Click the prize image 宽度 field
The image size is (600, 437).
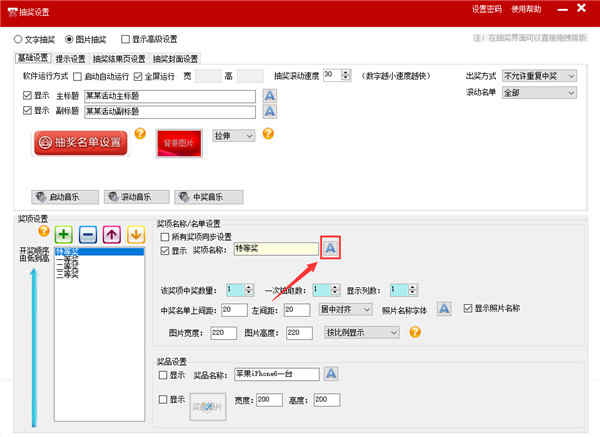click(x=269, y=400)
